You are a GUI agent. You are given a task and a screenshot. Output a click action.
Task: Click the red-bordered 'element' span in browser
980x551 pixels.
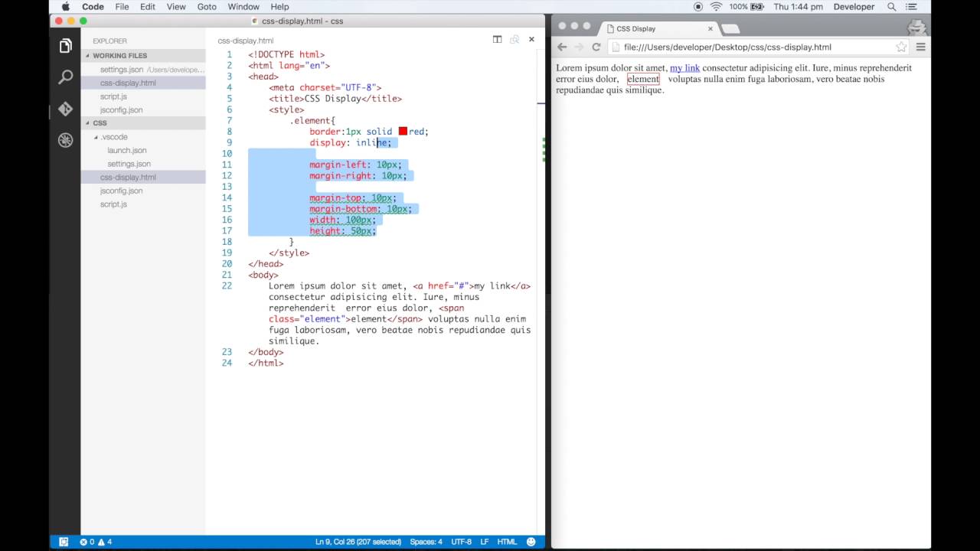point(643,79)
